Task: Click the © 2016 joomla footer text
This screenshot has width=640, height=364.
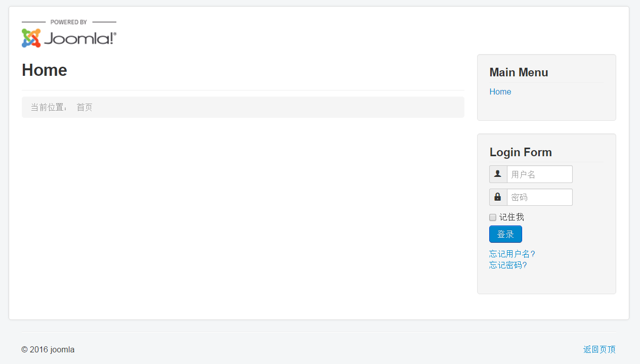Action: pyautogui.click(x=48, y=349)
